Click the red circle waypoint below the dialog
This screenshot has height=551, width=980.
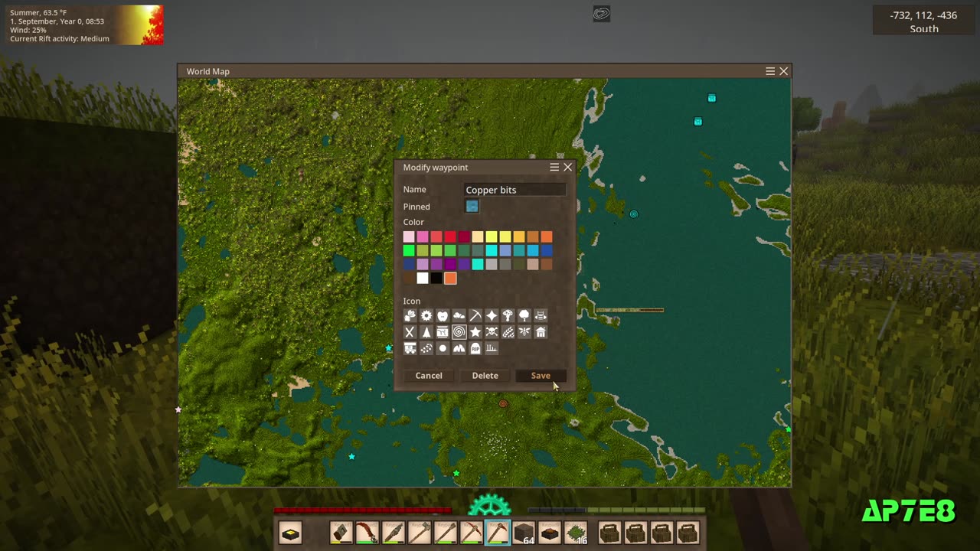(503, 403)
